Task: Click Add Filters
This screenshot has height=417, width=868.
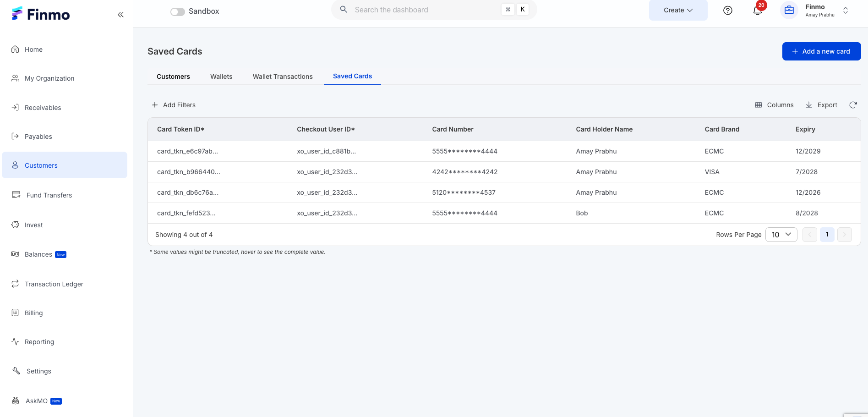Action: (x=174, y=105)
